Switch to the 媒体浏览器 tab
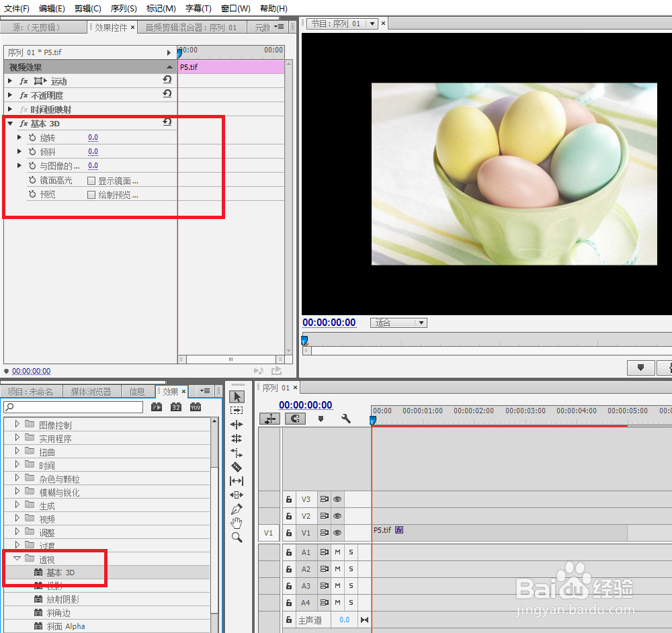 coord(91,391)
